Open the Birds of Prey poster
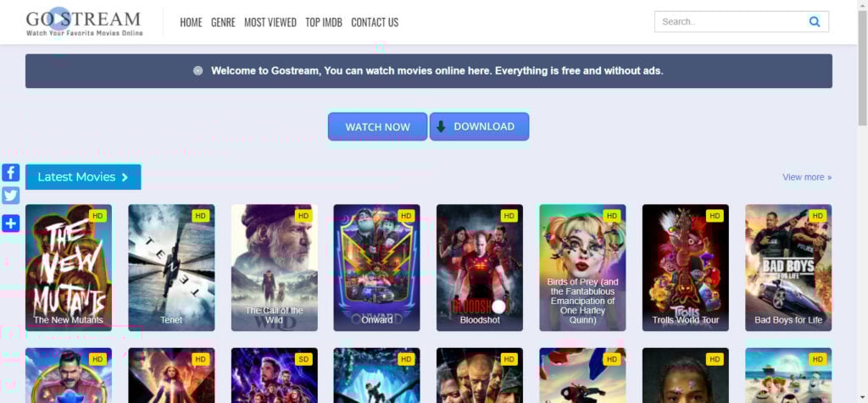The image size is (868, 403). (x=583, y=268)
